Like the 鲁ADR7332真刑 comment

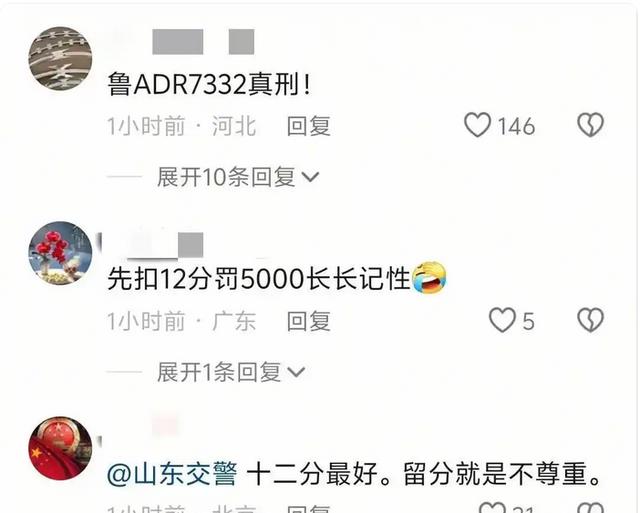click(x=478, y=125)
